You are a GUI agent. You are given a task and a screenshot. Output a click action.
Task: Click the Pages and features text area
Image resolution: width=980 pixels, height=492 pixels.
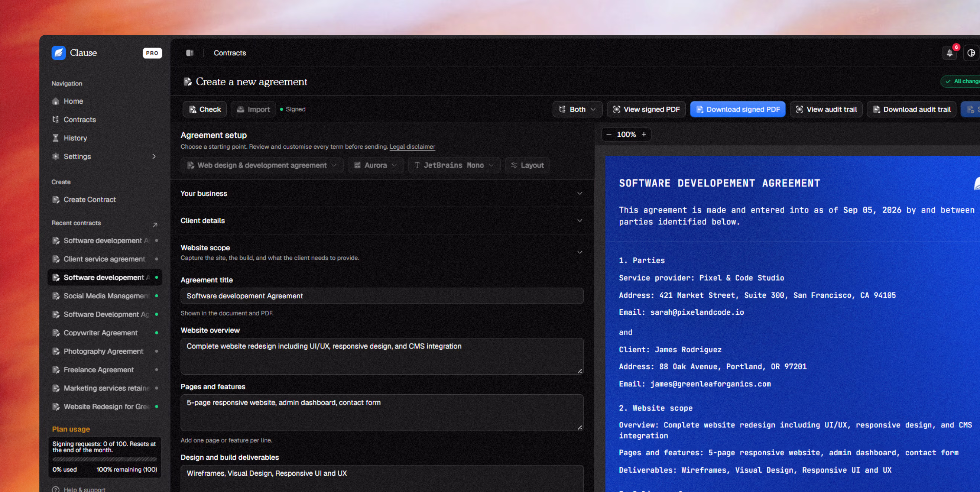382,413
